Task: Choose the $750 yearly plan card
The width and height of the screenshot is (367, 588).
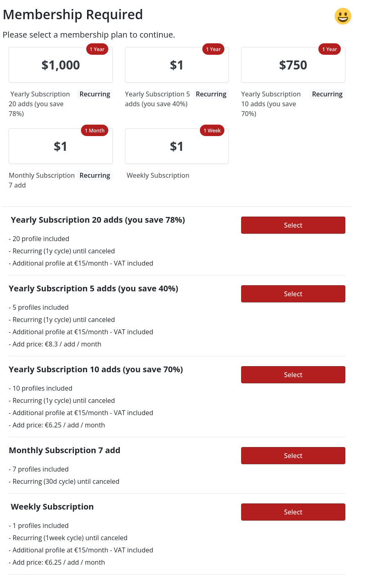Action: pyautogui.click(x=293, y=65)
